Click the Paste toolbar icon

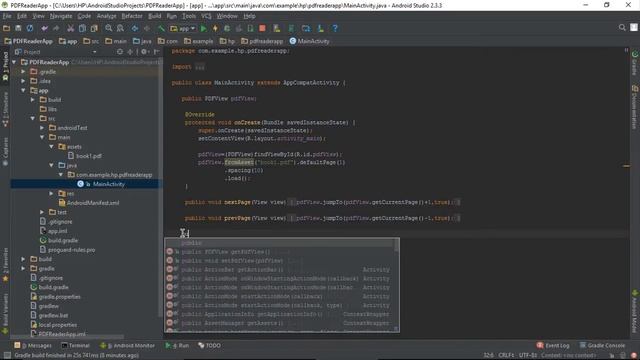tap(94, 28)
